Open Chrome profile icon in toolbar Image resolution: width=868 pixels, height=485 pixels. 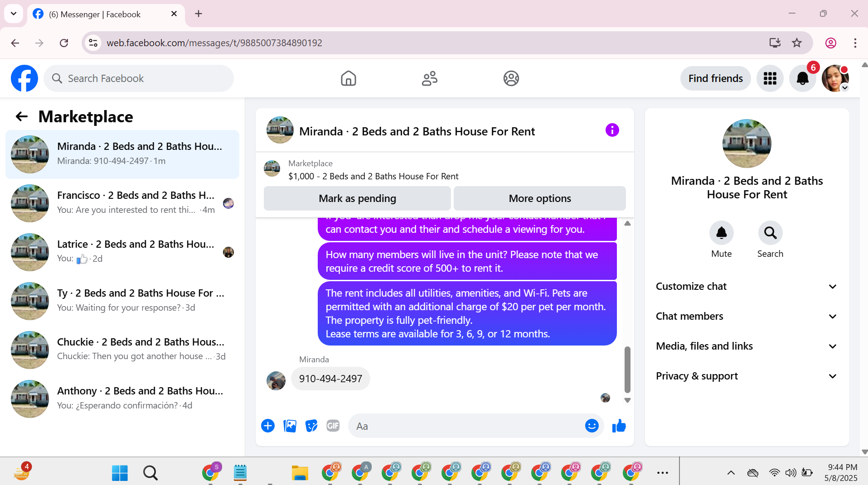coord(831,43)
